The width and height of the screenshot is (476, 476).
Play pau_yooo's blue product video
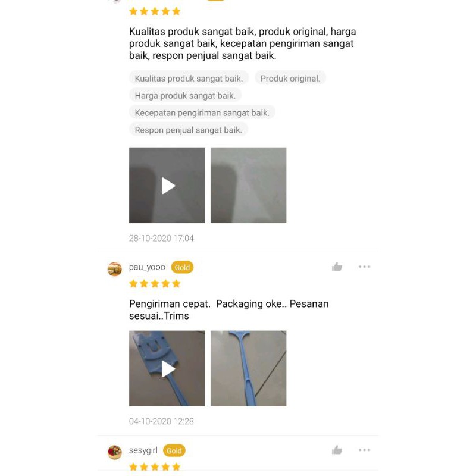tap(167, 368)
